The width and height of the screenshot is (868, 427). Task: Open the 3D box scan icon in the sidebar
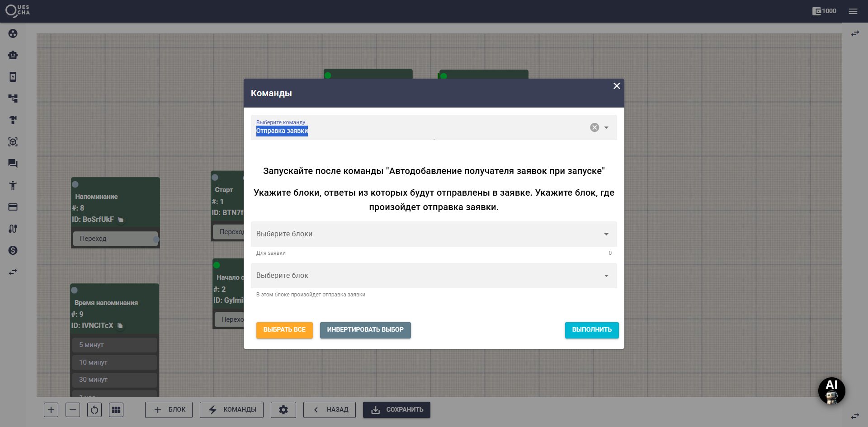click(13, 142)
